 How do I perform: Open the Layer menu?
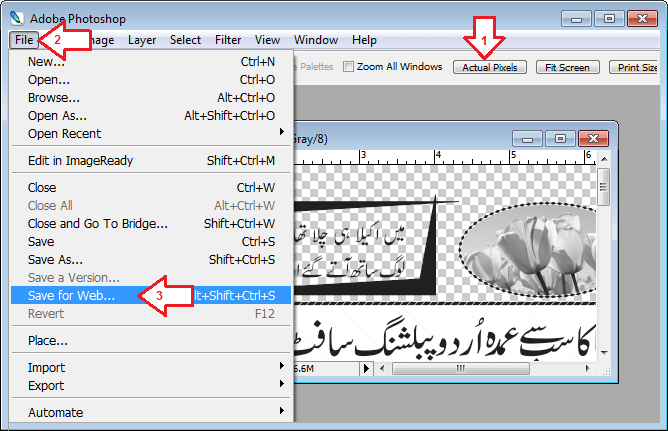click(142, 40)
